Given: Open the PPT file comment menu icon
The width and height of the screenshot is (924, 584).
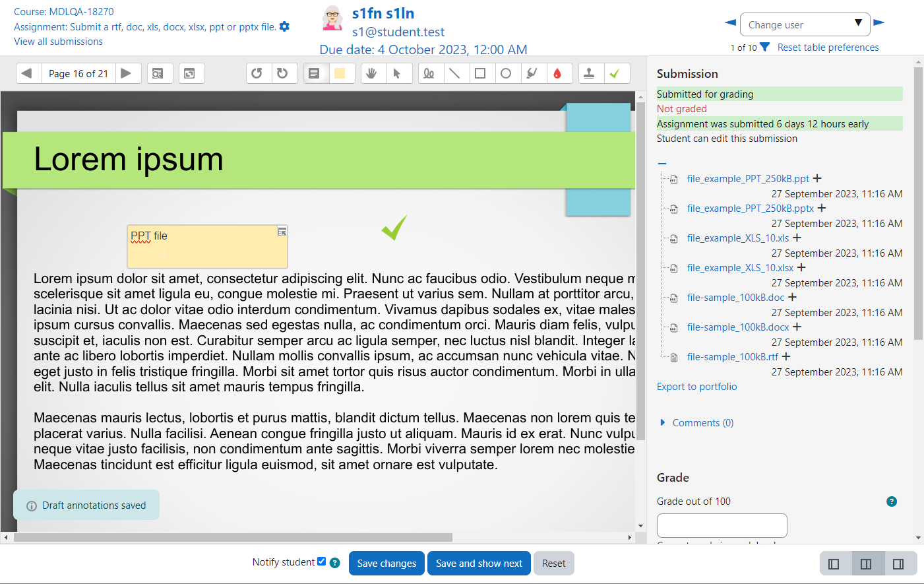Looking at the screenshot, I should tap(282, 232).
